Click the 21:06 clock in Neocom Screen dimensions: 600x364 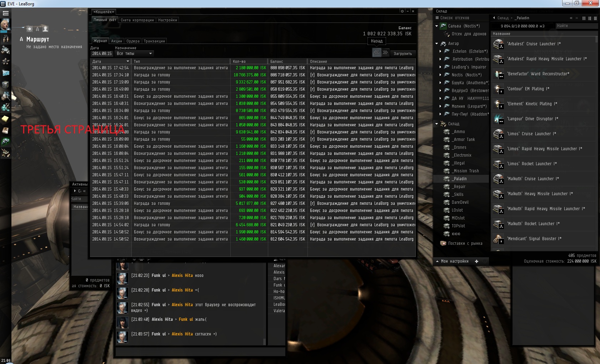[x=5, y=361]
